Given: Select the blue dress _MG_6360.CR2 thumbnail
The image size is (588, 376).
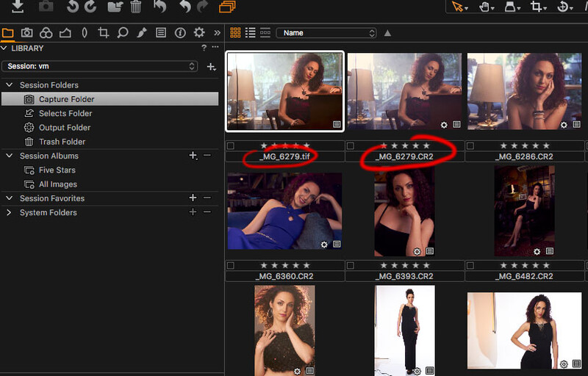Looking at the screenshot, I should pyautogui.click(x=284, y=211).
